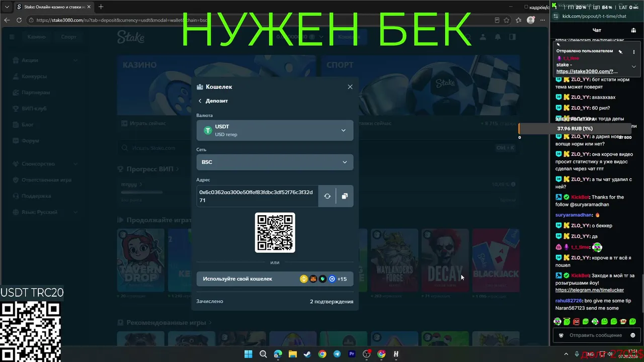644x362 pixels.
Task: Click the +15 more wallets label
Action: click(x=342, y=279)
